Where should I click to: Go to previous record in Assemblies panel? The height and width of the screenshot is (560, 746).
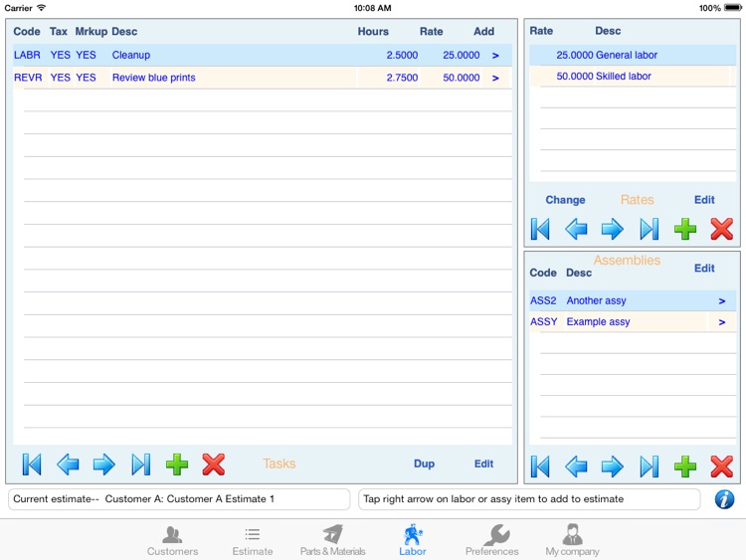576,467
